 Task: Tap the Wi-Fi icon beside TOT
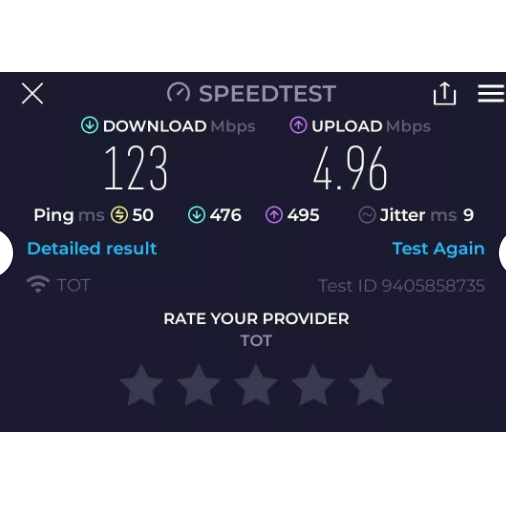tap(38, 284)
